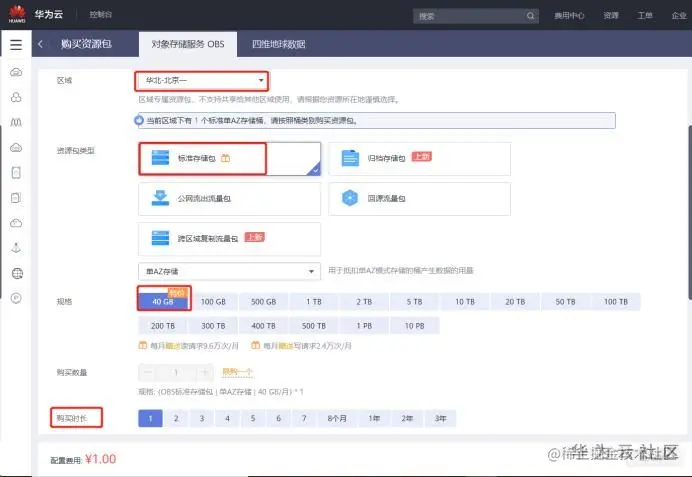Choose the 100 GB specification

click(213, 301)
